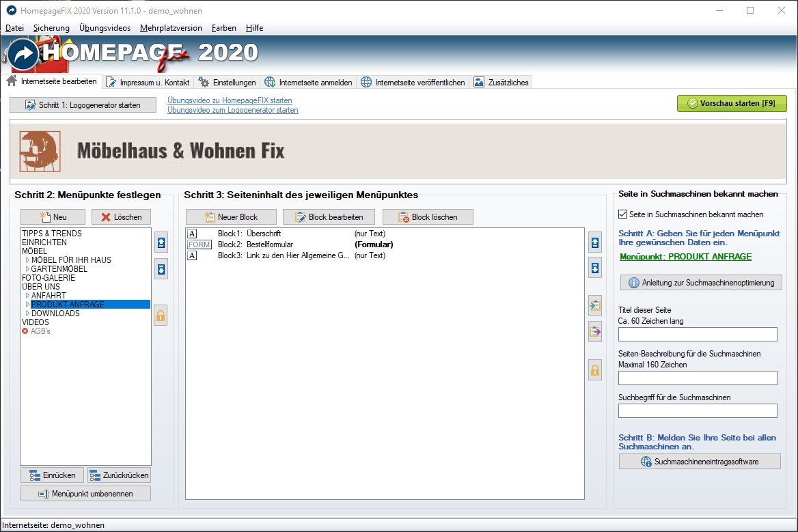Screen dimensions: 798x532
Task: Click the 'Titel dieser Seite' input field
Action: coord(698,334)
